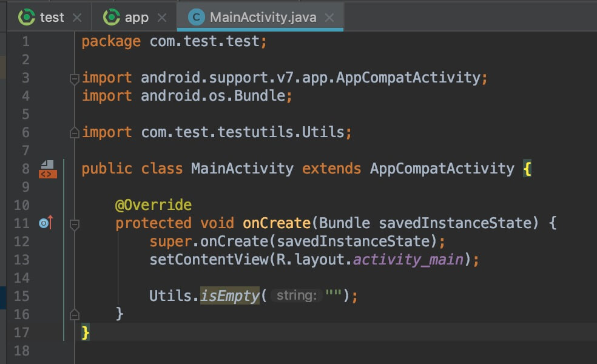Click the onCreate method name on line 11
Viewport: 597px width, 364px height.
277,223
